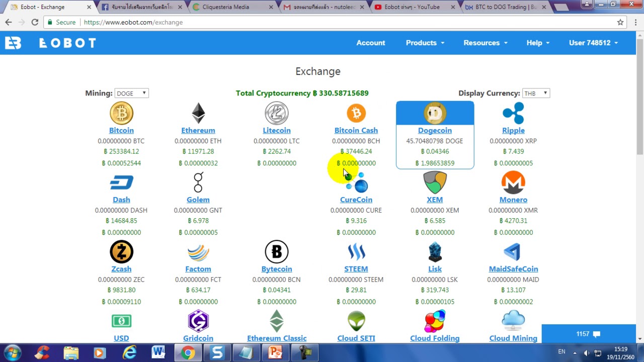
Task: Click the Bitcoin coin icon
Action: pos(121,113)
